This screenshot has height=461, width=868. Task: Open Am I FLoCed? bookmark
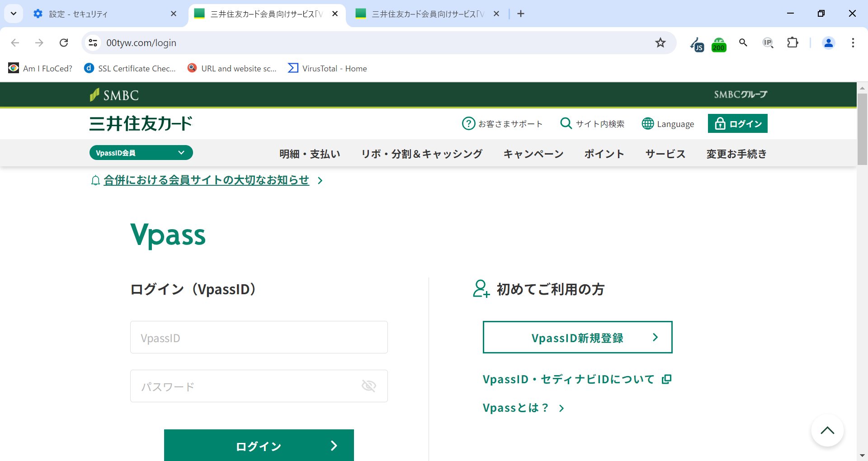click(40, 68)
